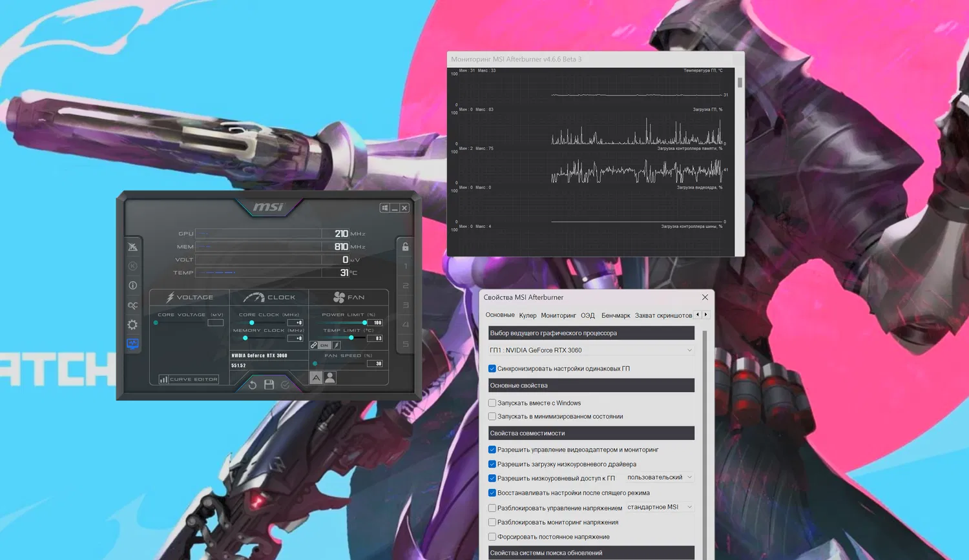Check 'Запускать в минимизированном состоянии'
The height and width of the screenshot is (560, 969).
coord(492,417)
